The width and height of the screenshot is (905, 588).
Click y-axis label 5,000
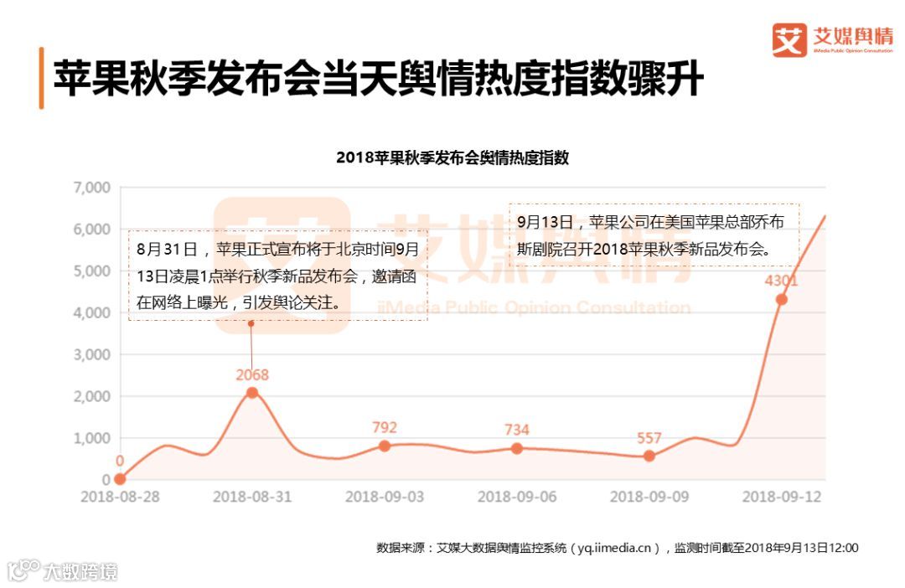(x=92, y=271)
